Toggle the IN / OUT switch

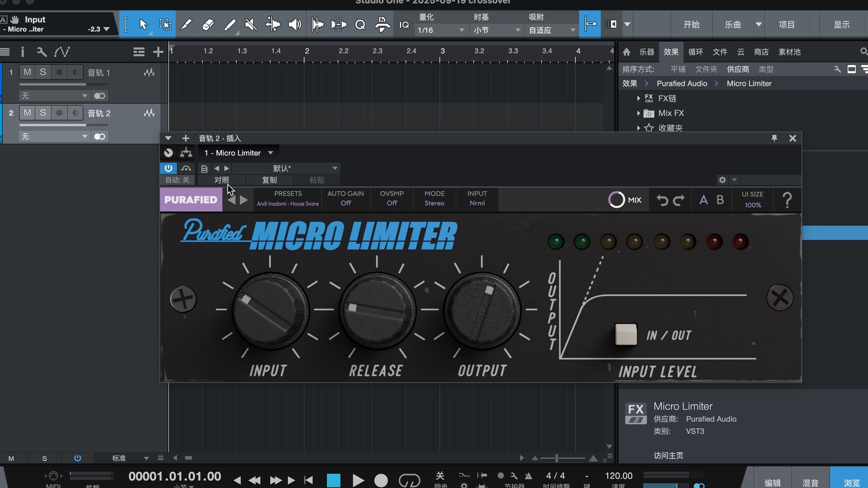point(626,334)
